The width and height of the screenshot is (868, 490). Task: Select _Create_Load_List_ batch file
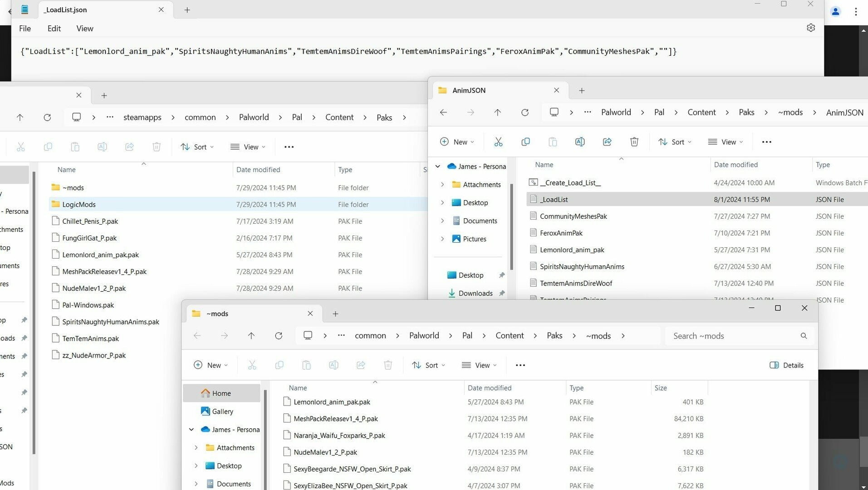pyautogui.click(x=570, y=183)
